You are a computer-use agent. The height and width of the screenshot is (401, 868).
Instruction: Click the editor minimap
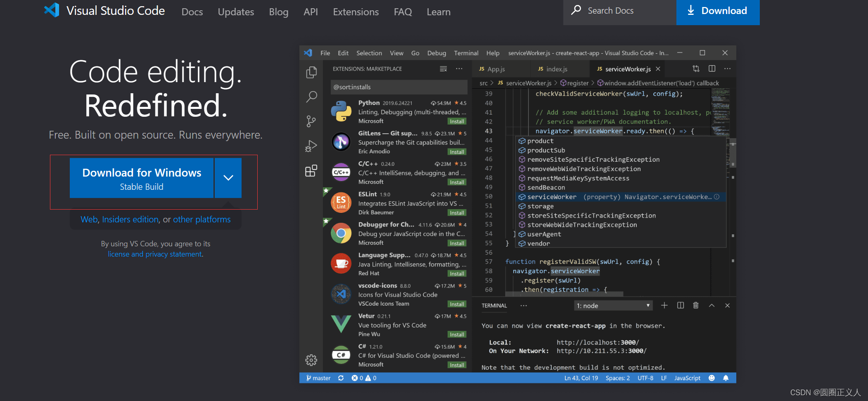[721, 112]
